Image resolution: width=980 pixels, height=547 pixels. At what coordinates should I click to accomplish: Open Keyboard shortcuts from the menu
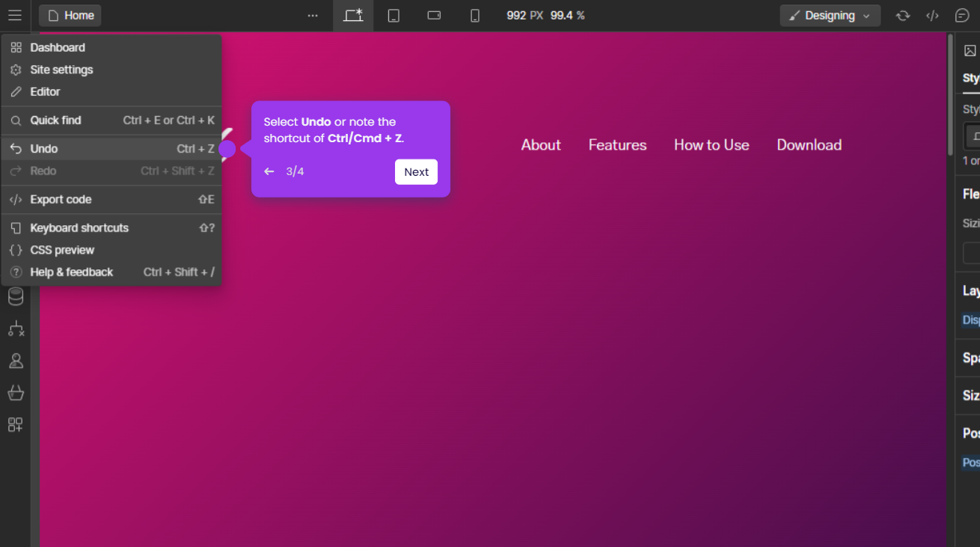(x=79, y=227)
